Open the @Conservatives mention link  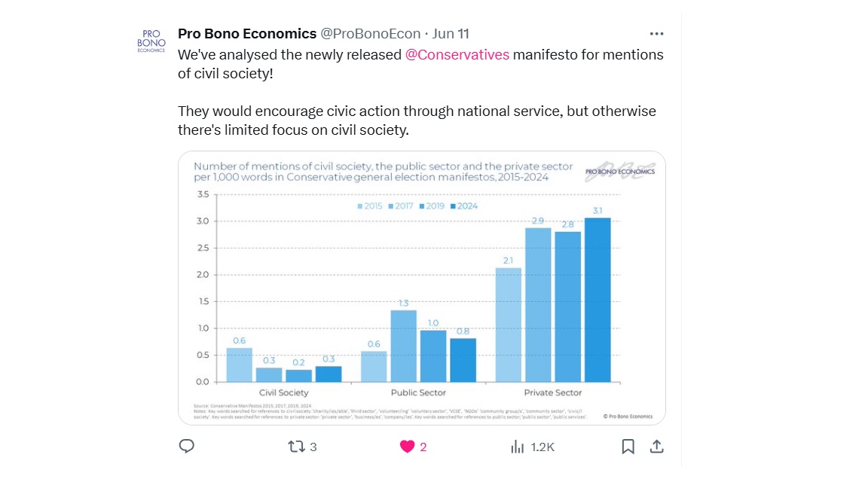coord(457,55)
